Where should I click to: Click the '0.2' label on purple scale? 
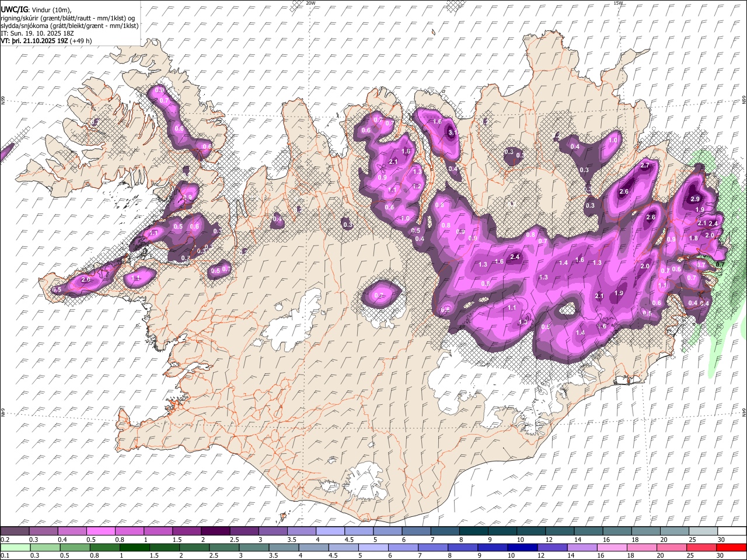(5, 539)
